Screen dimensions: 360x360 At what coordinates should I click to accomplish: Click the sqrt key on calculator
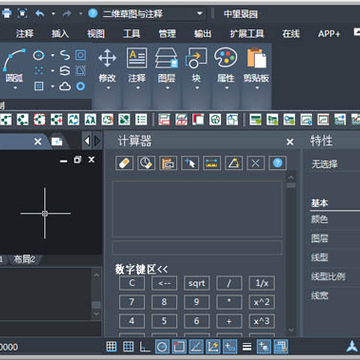(x=197, y=283)
